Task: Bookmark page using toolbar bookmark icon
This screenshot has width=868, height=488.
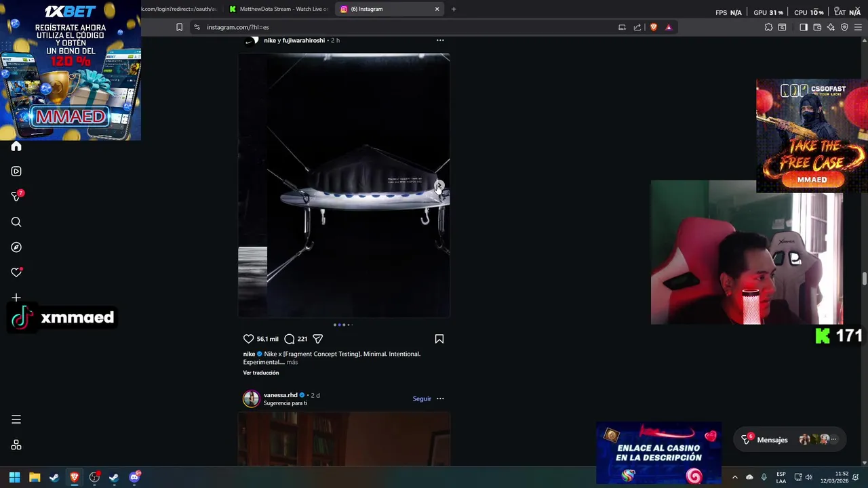Action: [179, 27]
